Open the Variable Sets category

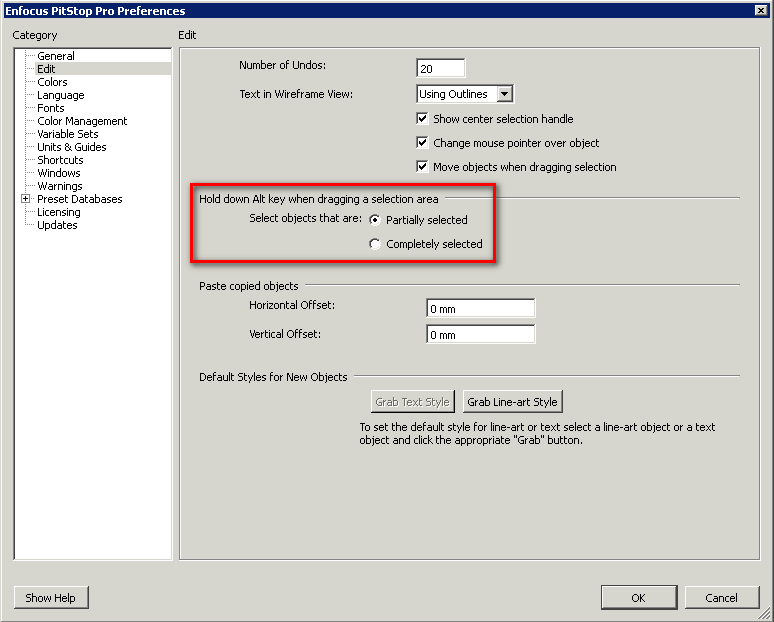pyautogui.click(x=68, y=134)
